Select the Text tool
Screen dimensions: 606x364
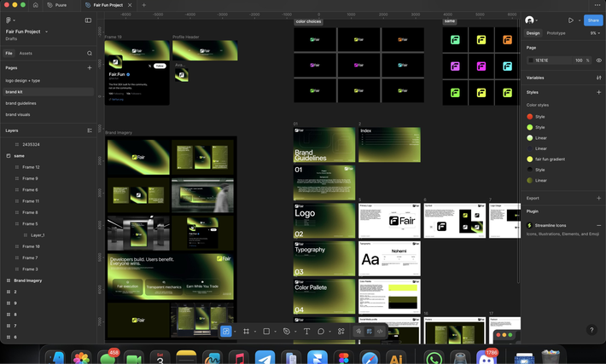[x=306, y=331]
